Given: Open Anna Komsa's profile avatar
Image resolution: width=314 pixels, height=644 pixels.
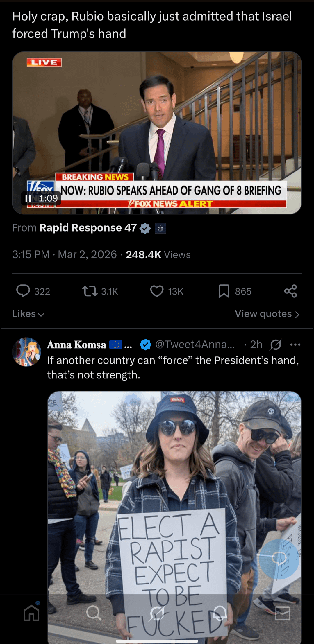Looking at the screenshot, I should pos(26,352).
